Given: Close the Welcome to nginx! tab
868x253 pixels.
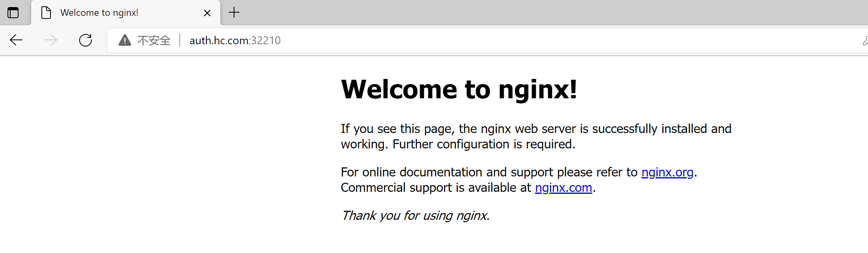Looking at the screenshot, I should [x=207, y=13].
